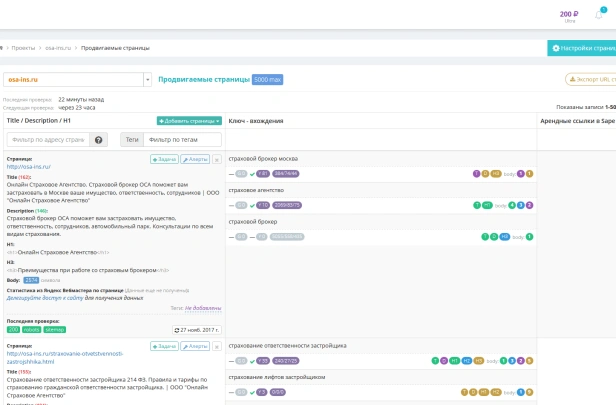The width and height of the screenshot is (616, 405).
Task: Open Алерты dropdown for osa-ins.ru page
Action: point(199,159)
